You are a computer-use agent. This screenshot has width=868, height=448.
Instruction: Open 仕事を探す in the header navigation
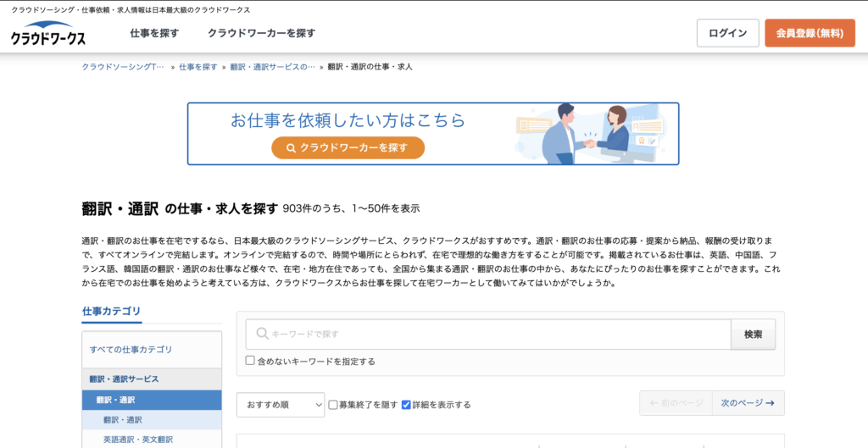[x=154, y=33]
